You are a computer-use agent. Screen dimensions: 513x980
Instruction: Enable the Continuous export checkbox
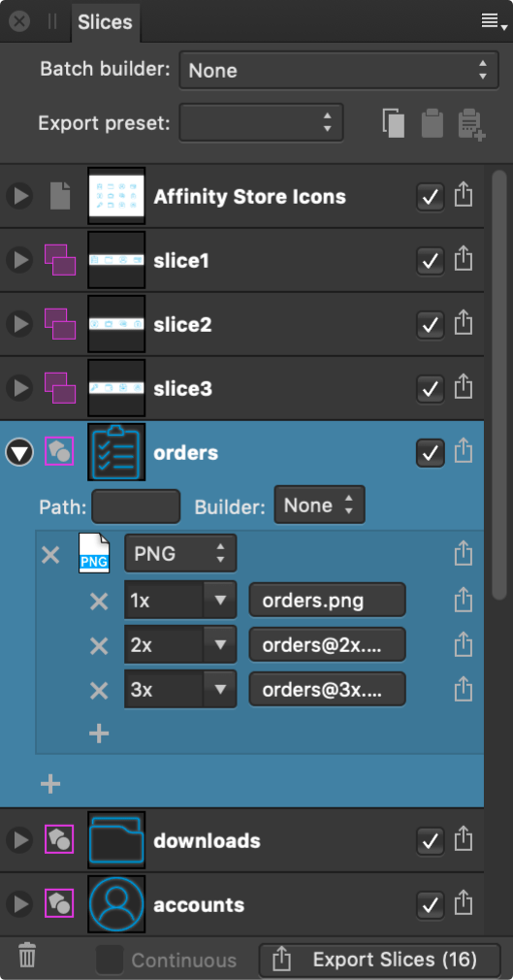point(110,960)
